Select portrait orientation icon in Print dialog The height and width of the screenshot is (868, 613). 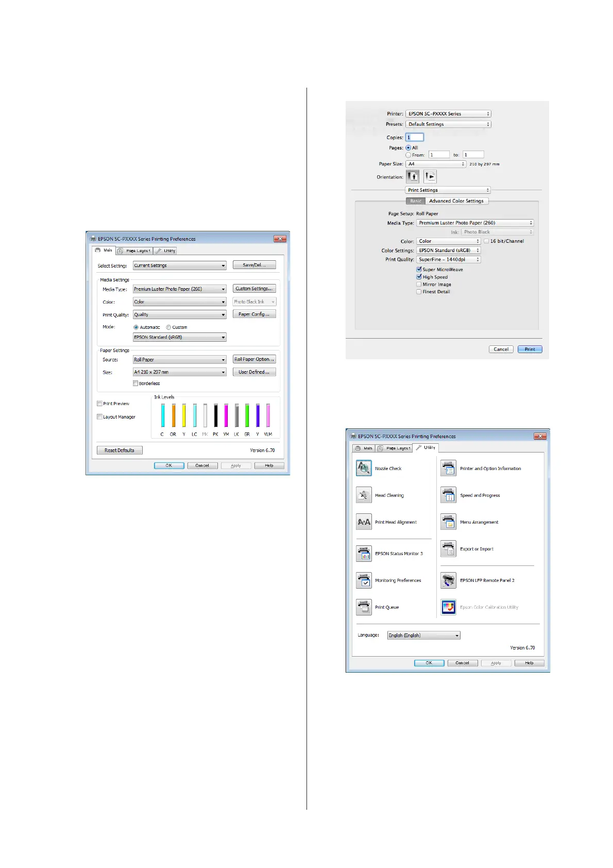[413, 177]
